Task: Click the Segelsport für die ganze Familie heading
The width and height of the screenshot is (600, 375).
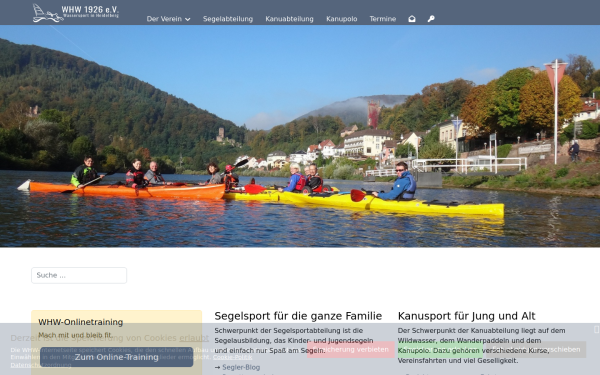Action: [298, 316]
